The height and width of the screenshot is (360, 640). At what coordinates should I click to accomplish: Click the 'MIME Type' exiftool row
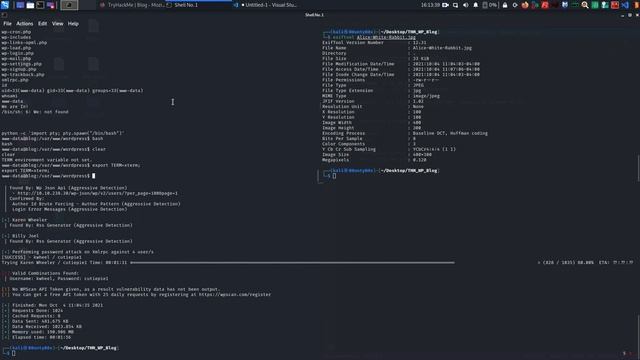tap(381, 96)
